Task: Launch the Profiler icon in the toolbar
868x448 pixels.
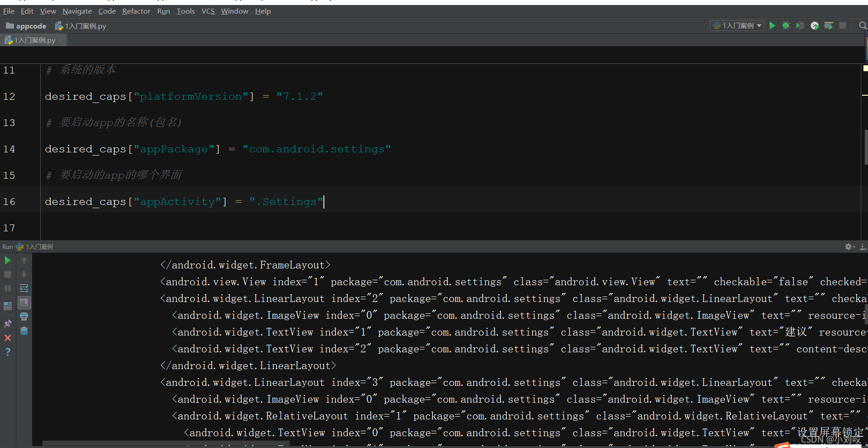Action: [x=815, y=26]
